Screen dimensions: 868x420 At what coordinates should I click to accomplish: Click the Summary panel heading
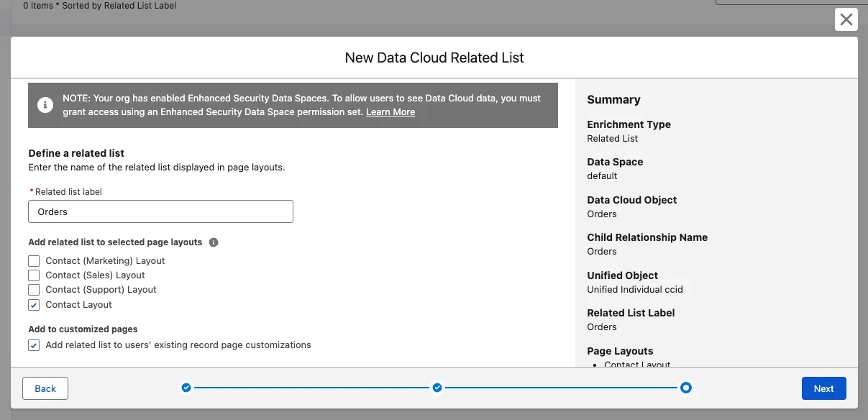(x=613, y=100)
